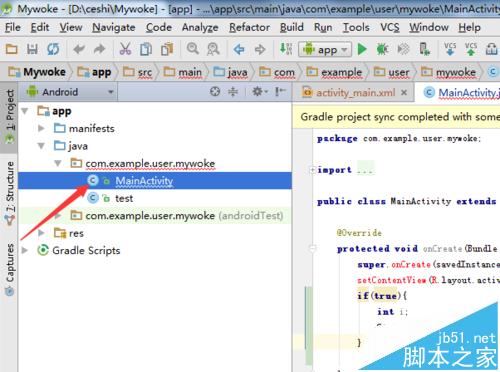
Task: Open the Analyze menu
Action: (x=200, y=27)
